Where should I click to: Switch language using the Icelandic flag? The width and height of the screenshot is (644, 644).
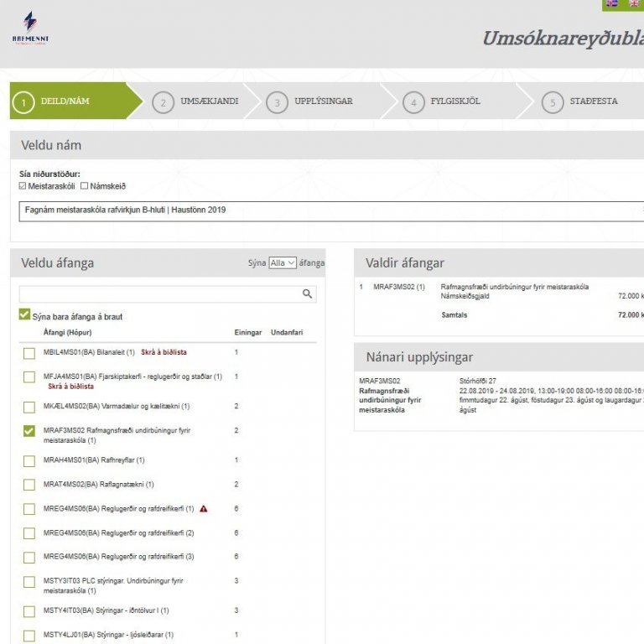pyautogui.click(x=611, y=3)
